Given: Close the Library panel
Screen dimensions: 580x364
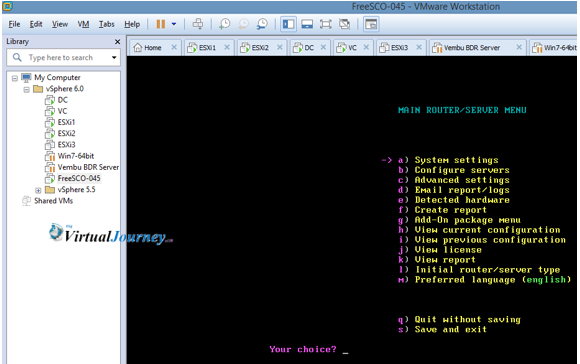Looking at the screenshot, I should tap(117, 42).
